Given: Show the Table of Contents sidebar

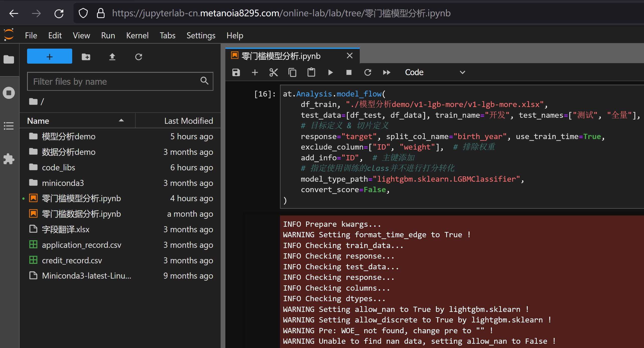Looking at the screenshot, I should click(9, 126).
